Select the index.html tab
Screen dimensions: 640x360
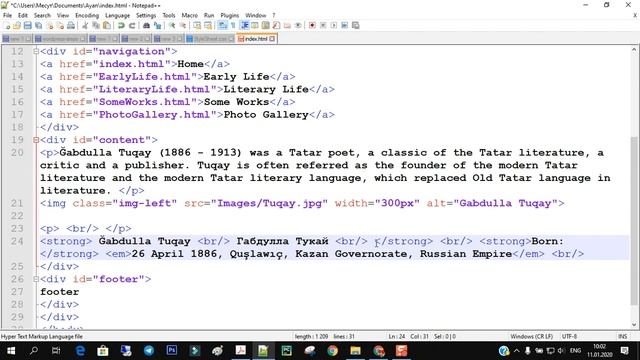pyautogui.click(x=256, y=39)
